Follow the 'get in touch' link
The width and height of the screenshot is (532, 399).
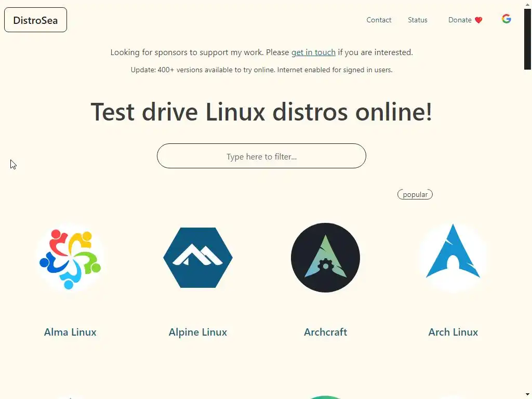coord(313,52)
